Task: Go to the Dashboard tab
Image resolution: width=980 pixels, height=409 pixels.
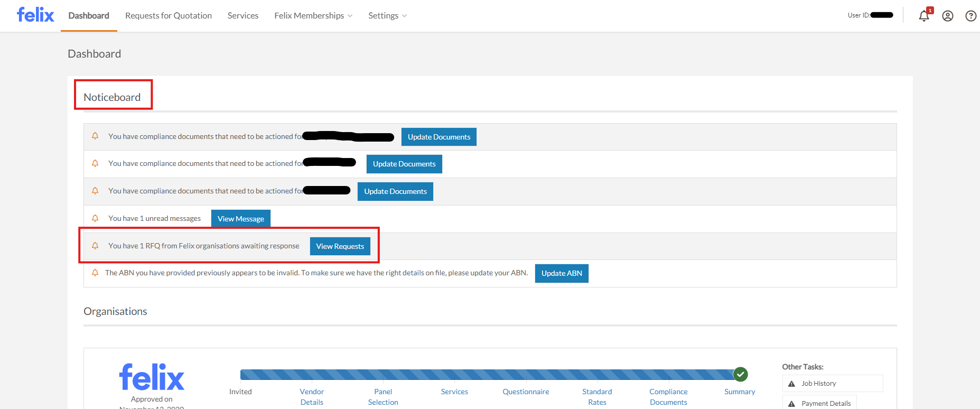Action: click(x=89, y=16)
